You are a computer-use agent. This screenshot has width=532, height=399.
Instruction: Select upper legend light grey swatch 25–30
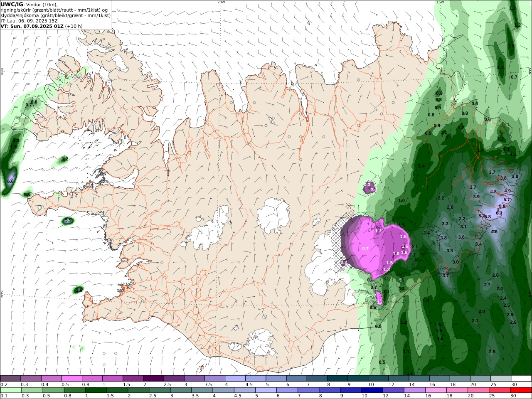tap(501, 379)
